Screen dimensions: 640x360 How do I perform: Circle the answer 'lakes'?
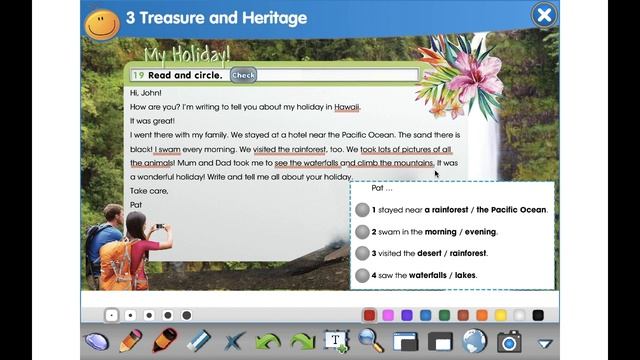pyautogui.click(x=465, y=276)
